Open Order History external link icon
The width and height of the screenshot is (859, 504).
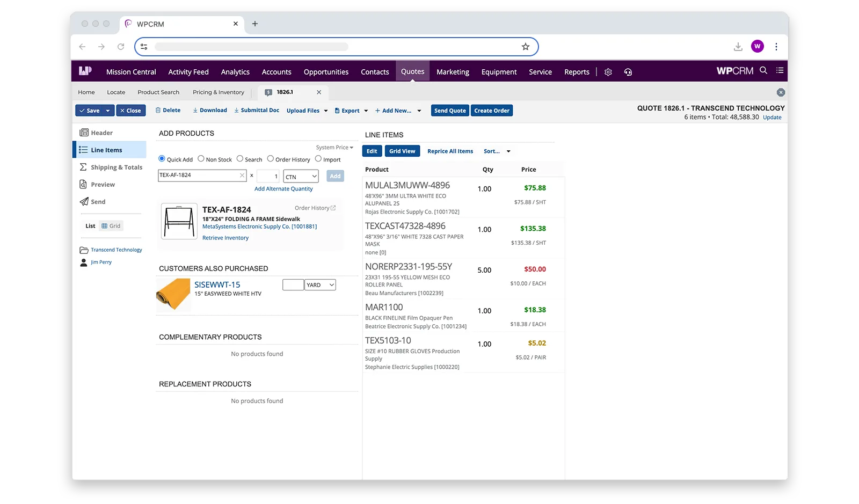click(x=333, y=208)
